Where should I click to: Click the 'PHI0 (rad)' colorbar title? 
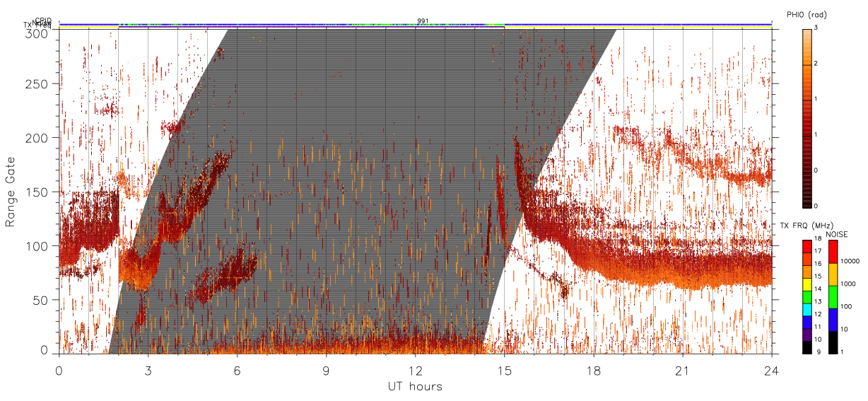tap(807, 14)
